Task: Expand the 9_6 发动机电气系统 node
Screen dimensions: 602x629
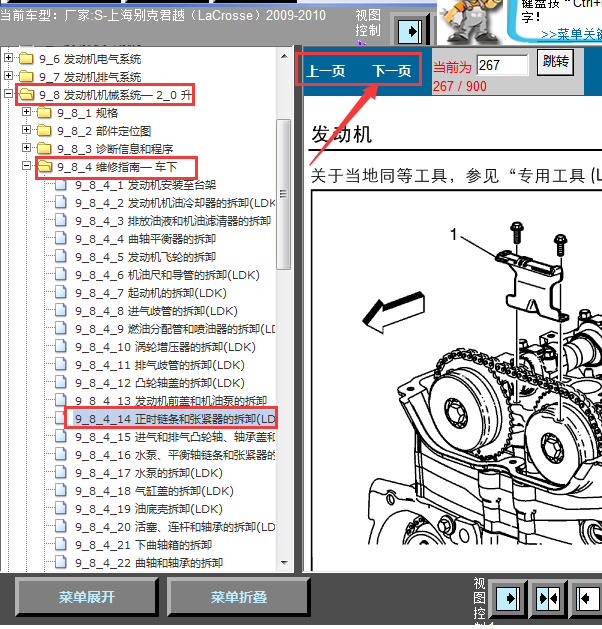Action: tap(8, 58)
